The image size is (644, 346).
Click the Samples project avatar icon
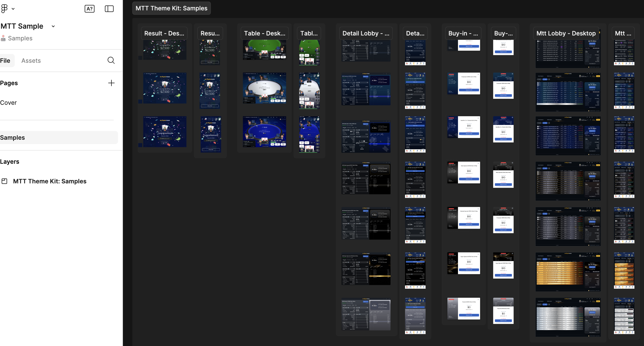tap(3, 38)
